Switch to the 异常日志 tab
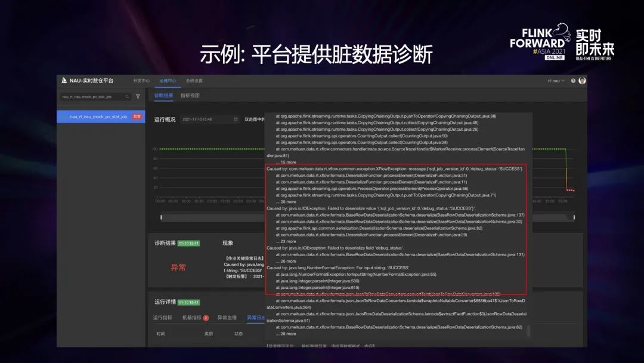 [x=255, y=318]
